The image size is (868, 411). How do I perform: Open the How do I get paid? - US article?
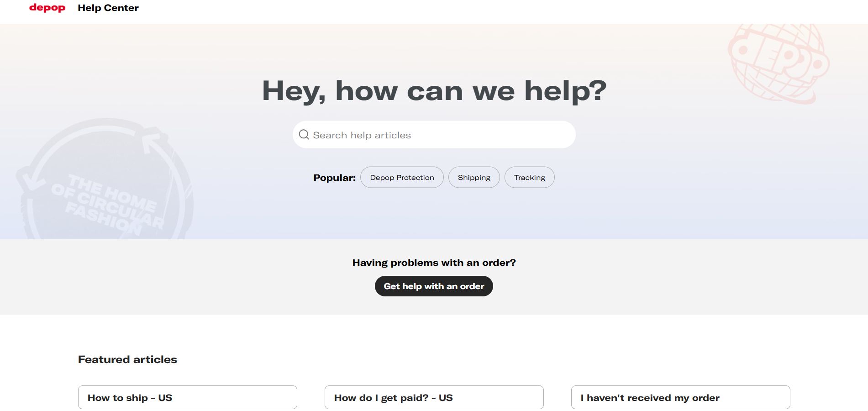coord(434,397)
